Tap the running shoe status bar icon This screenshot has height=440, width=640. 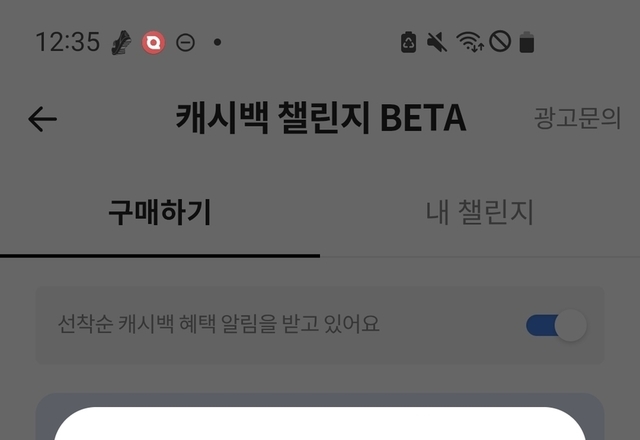122,42
